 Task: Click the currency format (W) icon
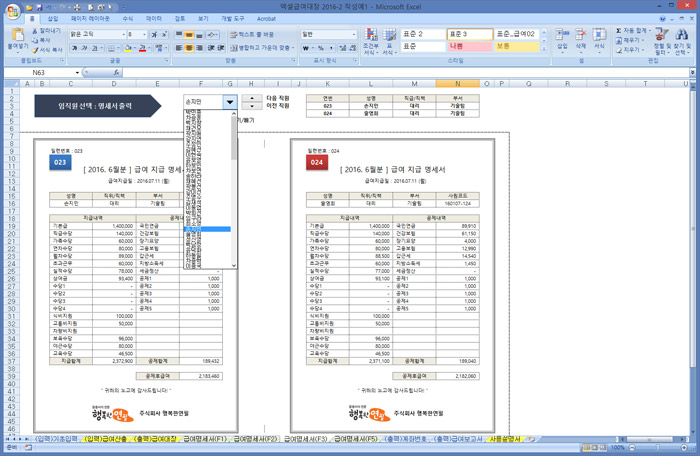pos(306,48)
